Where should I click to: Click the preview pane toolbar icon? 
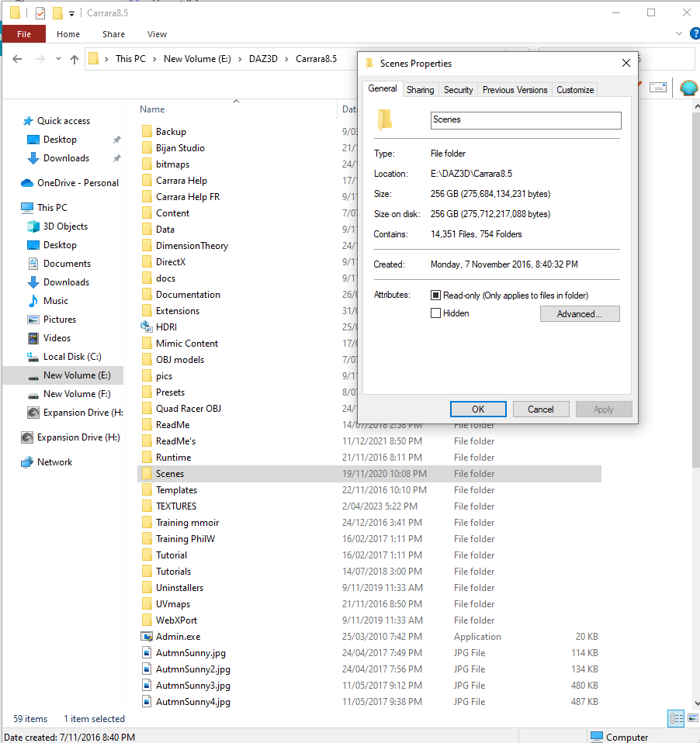coord(658,87)
